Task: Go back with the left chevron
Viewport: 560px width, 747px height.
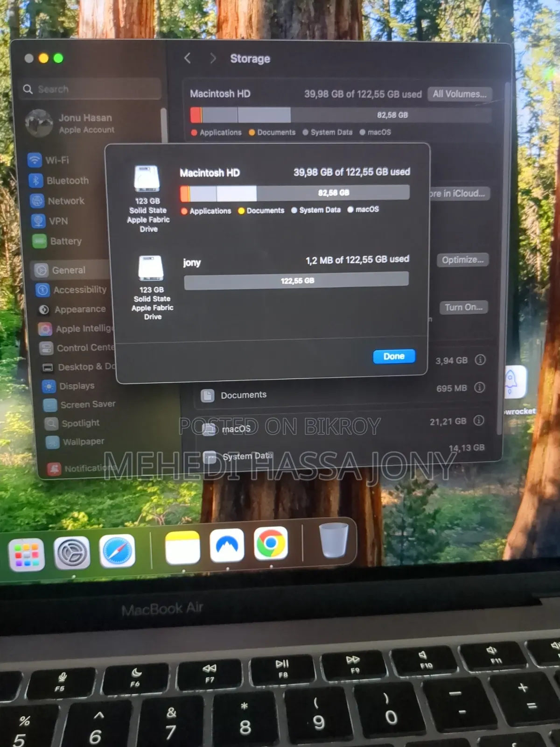Action: 188,58
